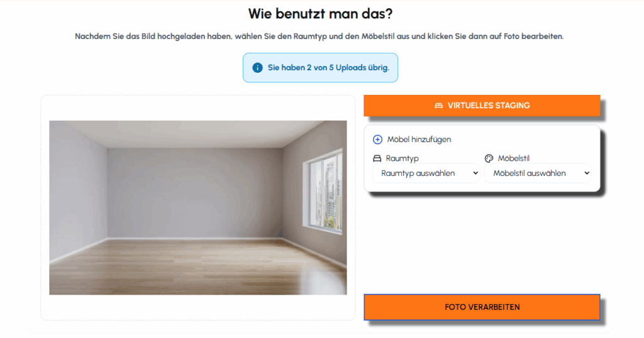
Task: Click the Möbelstil field label
Action: pos(513,158)
